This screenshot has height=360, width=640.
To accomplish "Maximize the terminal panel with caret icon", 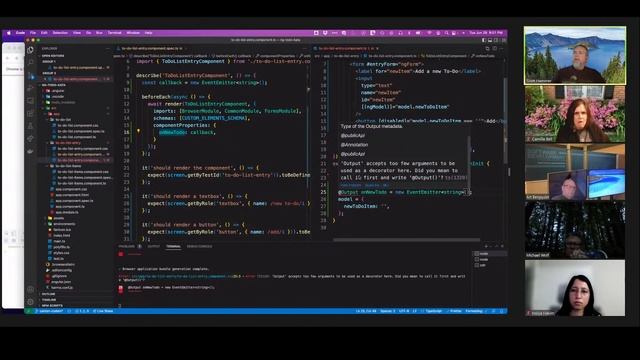I will tap(496, 246).
